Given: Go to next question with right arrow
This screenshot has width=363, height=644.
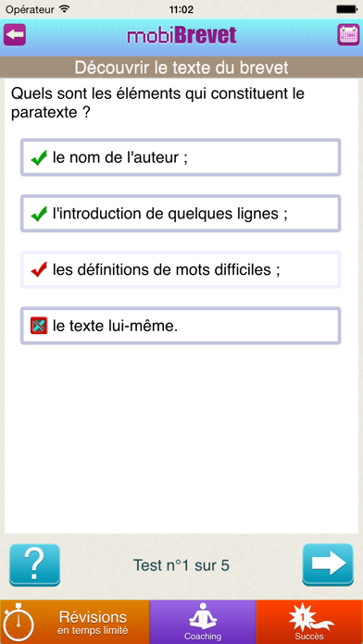Looking at the screenshot, I should 328,564.
